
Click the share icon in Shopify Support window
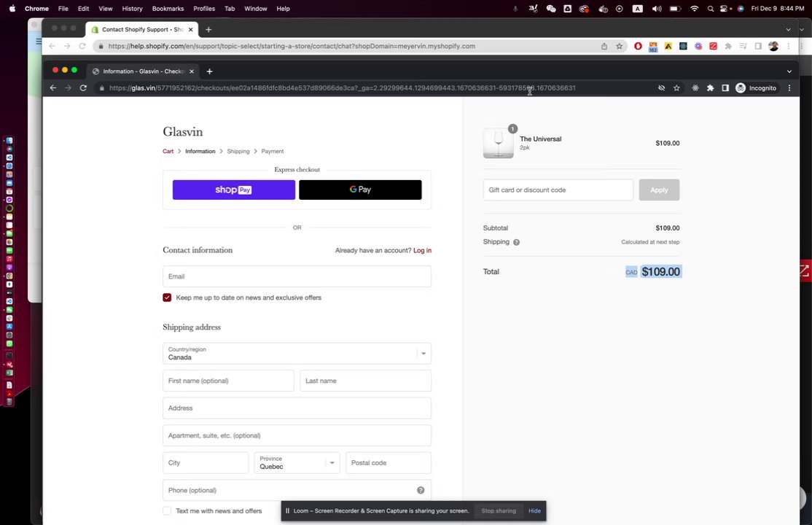604,46
